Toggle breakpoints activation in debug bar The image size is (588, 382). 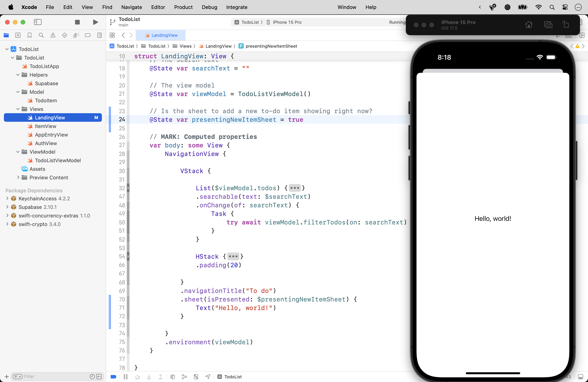(x=113, y=377)
